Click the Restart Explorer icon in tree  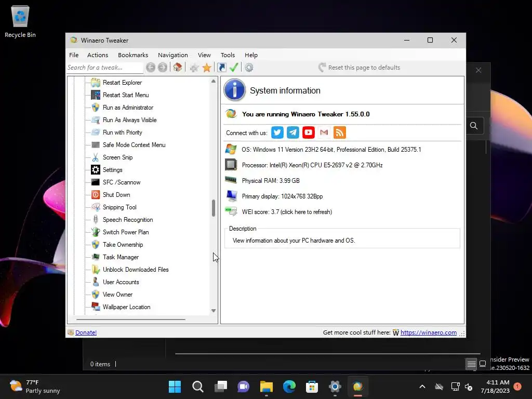[96, 83]
